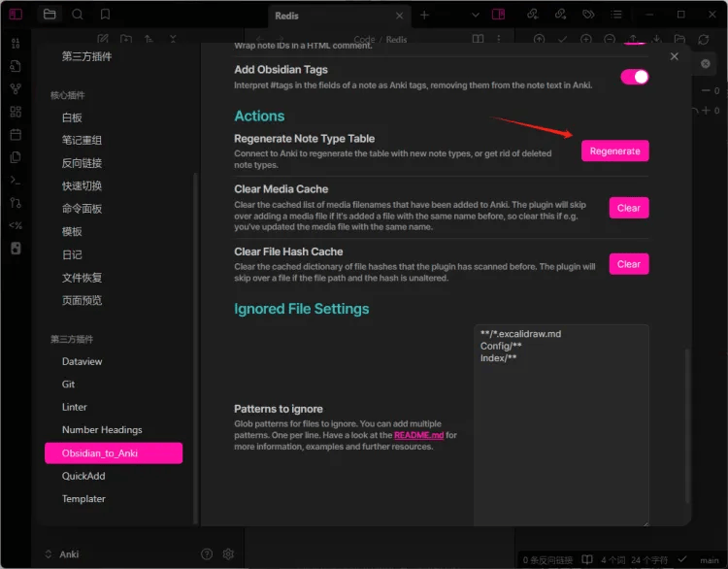Toggle the left sidebar icon
The width and height of the screenshot is (728, 569).
16,15
